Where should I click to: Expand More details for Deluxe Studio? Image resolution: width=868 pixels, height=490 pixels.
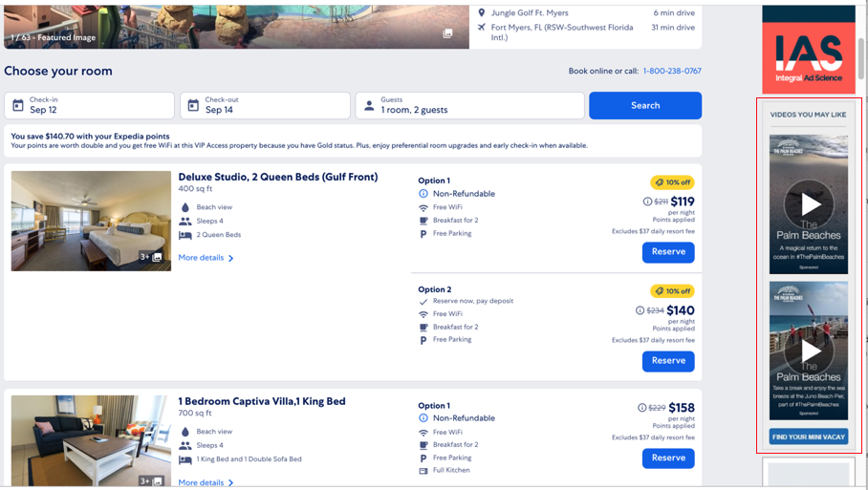tap(206, 258)
